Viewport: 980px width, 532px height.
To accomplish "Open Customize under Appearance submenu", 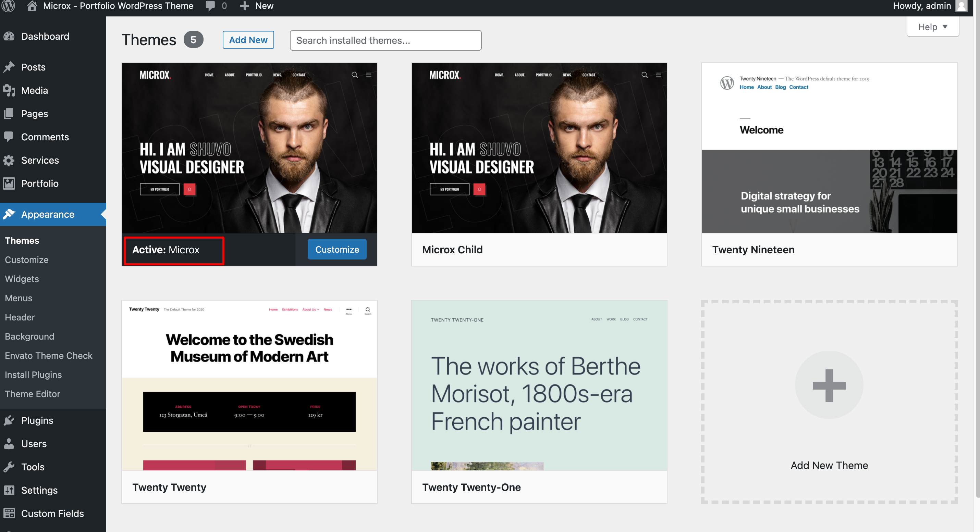I will (x=27, y=260).
